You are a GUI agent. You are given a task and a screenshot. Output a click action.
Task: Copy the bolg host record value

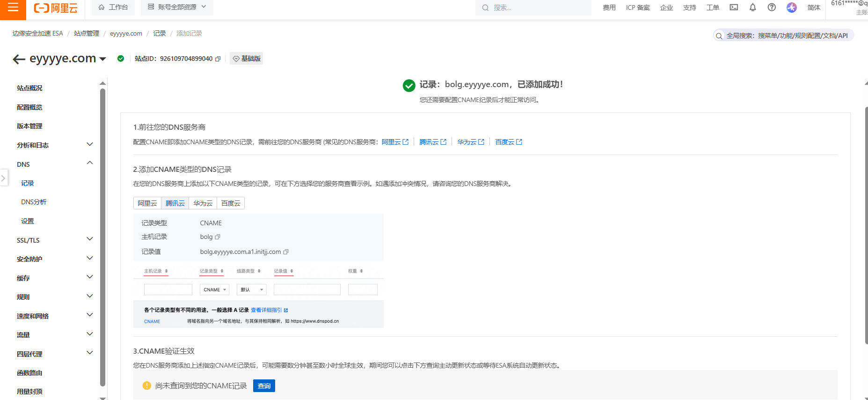coord(218,237)
